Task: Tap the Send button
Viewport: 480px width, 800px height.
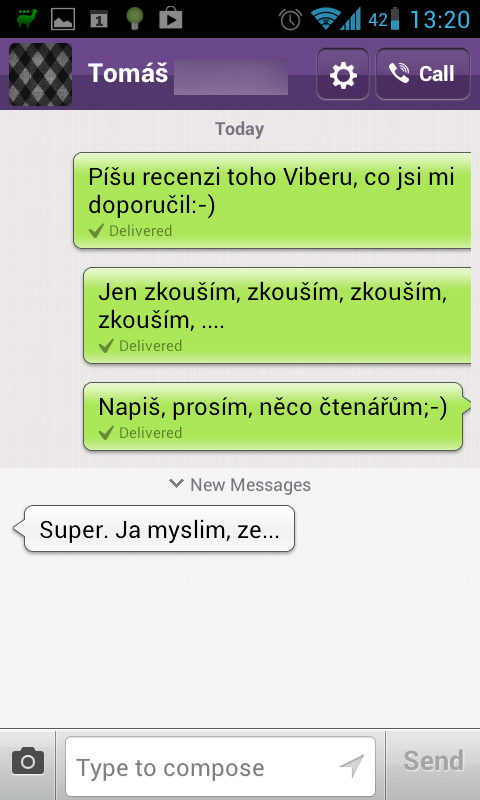Action: (x=433, y=761)
